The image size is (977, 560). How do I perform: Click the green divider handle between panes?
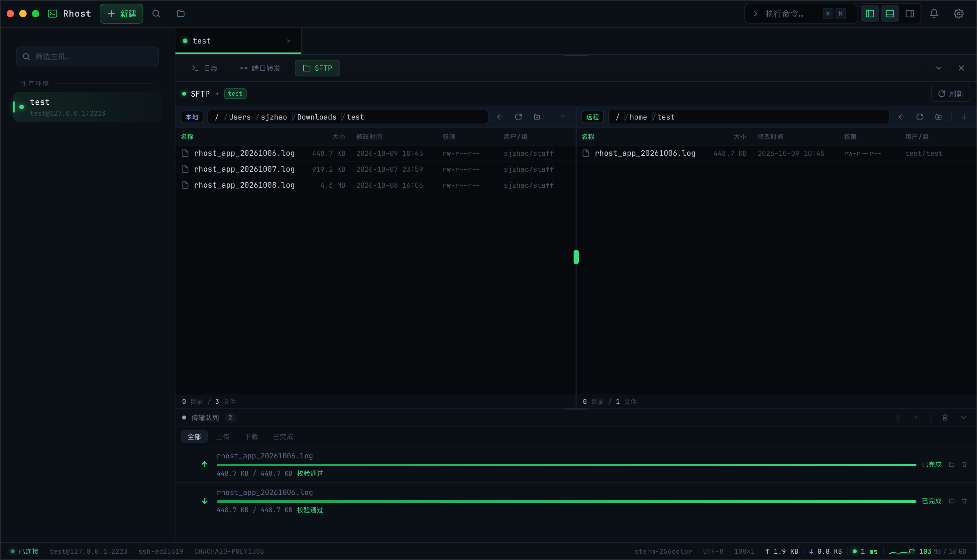click(x=576, y=257)
